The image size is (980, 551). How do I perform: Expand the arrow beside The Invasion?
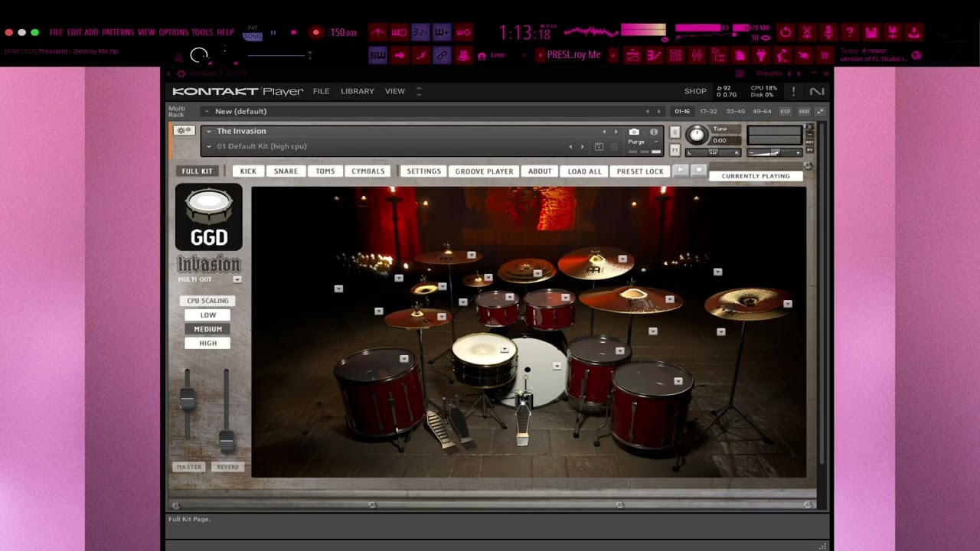pos(208,131)
